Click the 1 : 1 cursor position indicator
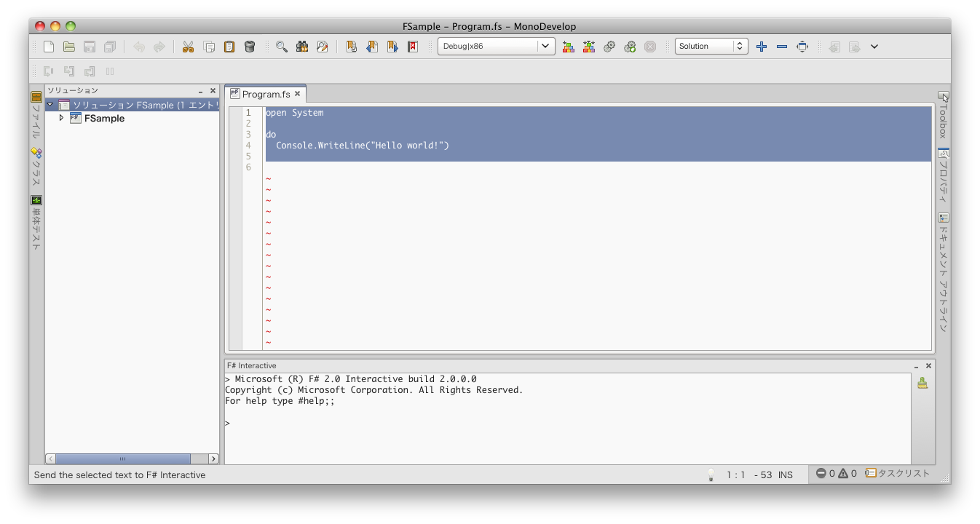This screenshot has width=980, height=524. click(x=736, y=475)
